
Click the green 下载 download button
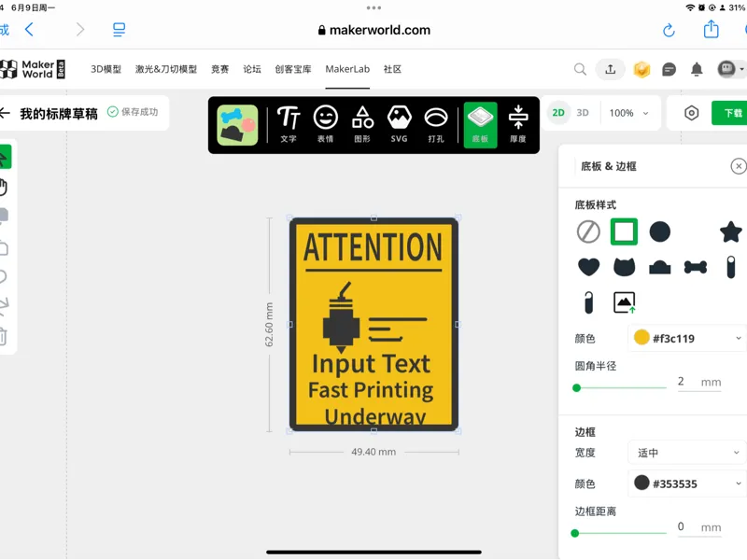pyautogui.click(x=729, y=113)
